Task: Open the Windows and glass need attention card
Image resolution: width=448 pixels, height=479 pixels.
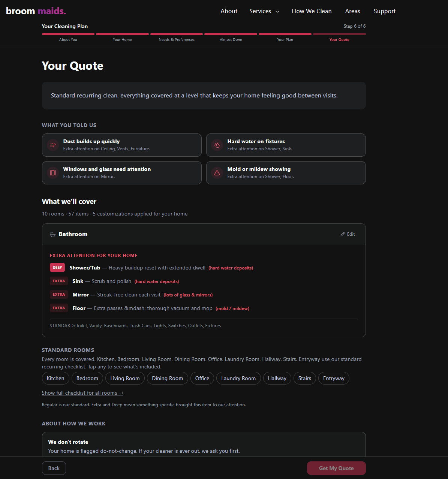Action: (122, 173)
